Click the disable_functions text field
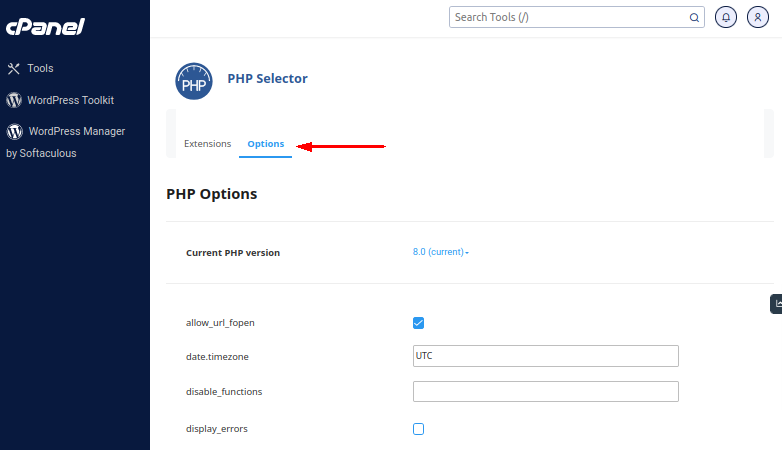This screenshot has width=782, height=450. coord(546,392)
